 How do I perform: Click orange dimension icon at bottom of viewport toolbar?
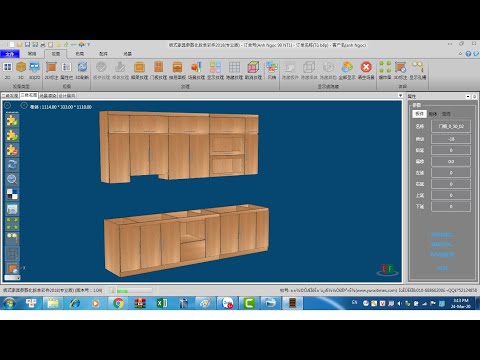pyautogui.click(x=12, y=268)
